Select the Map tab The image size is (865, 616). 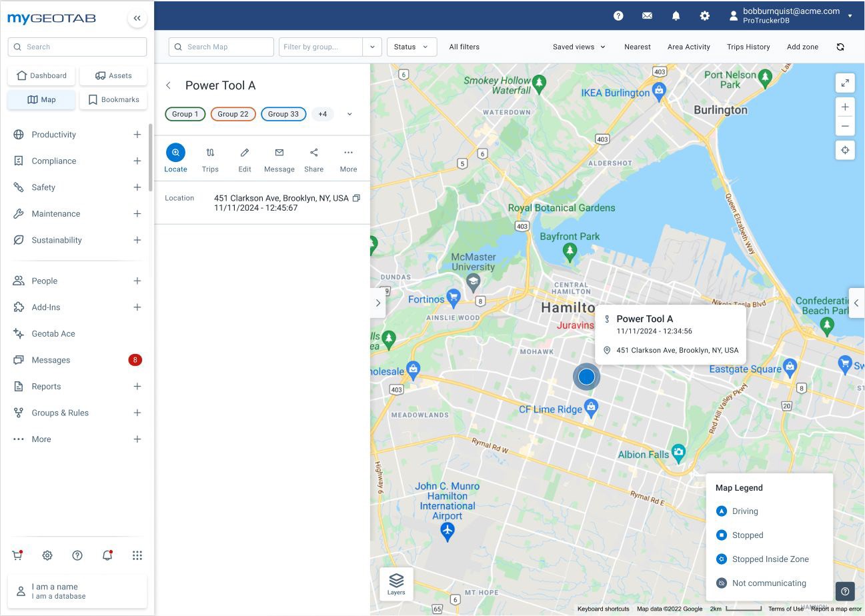click(42, 99)
